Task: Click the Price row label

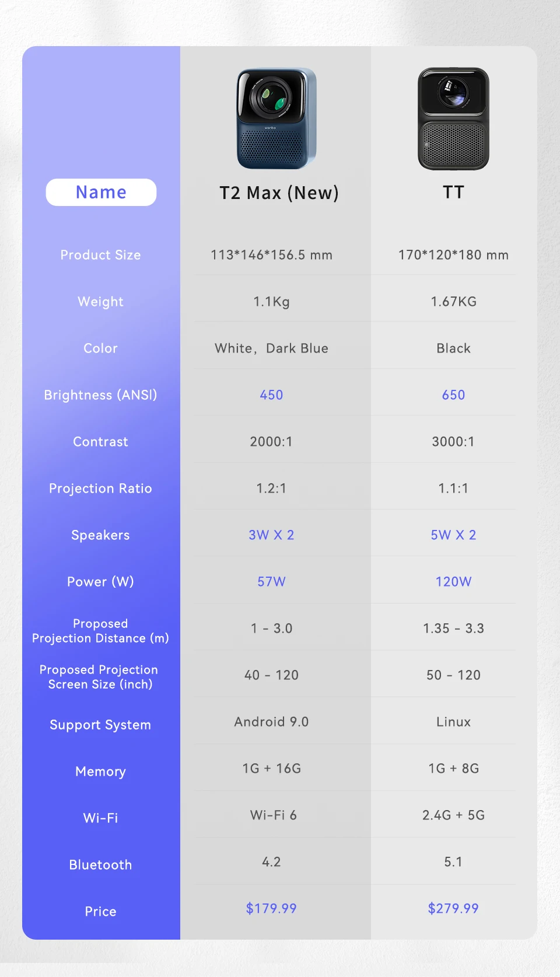Action: click(x=100, y=912)
